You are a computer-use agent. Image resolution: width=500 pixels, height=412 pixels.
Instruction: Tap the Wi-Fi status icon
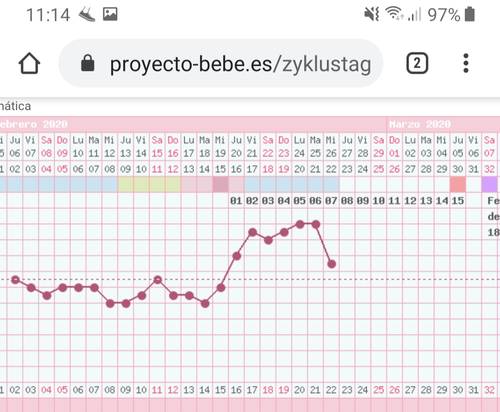[393, 14]
